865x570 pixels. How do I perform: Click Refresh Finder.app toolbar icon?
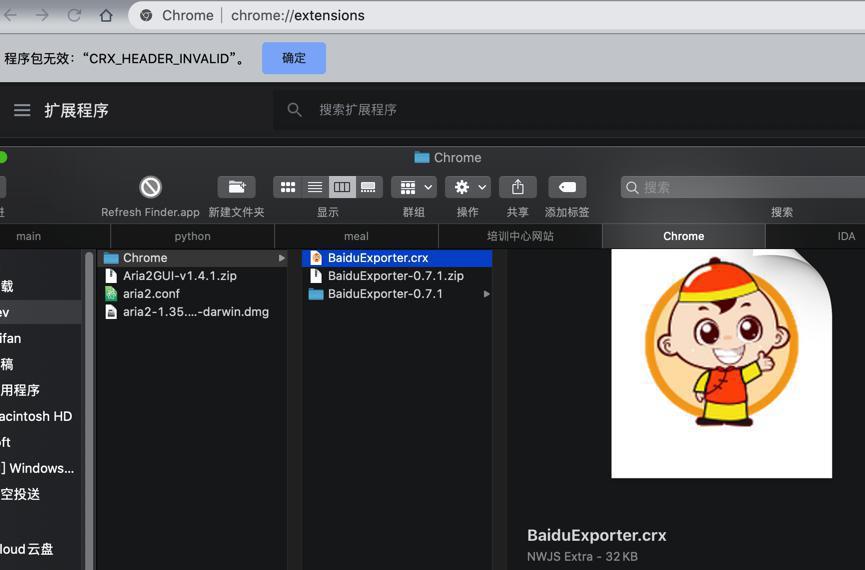(x=150, y=188)
